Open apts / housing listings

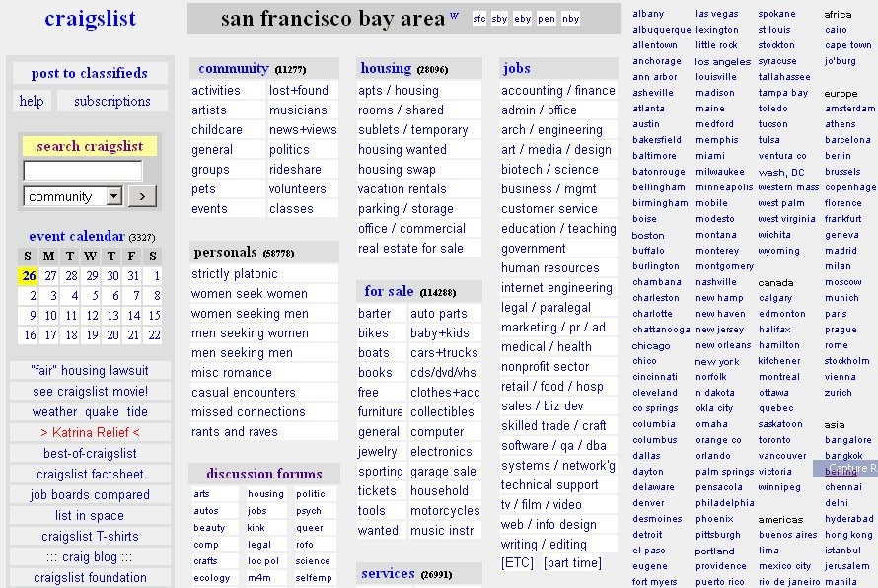coord(399,90)
